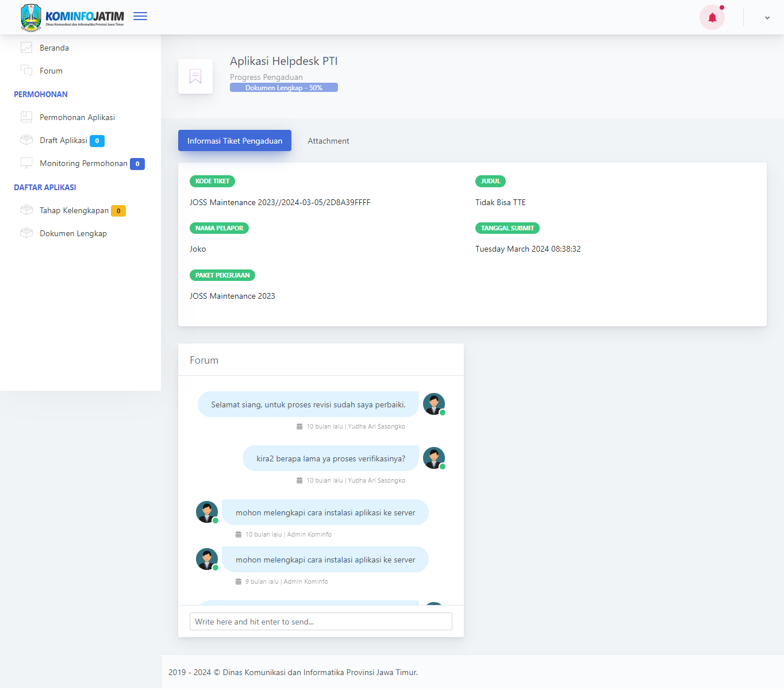Open the Dokumen Lengkap link

73,233
